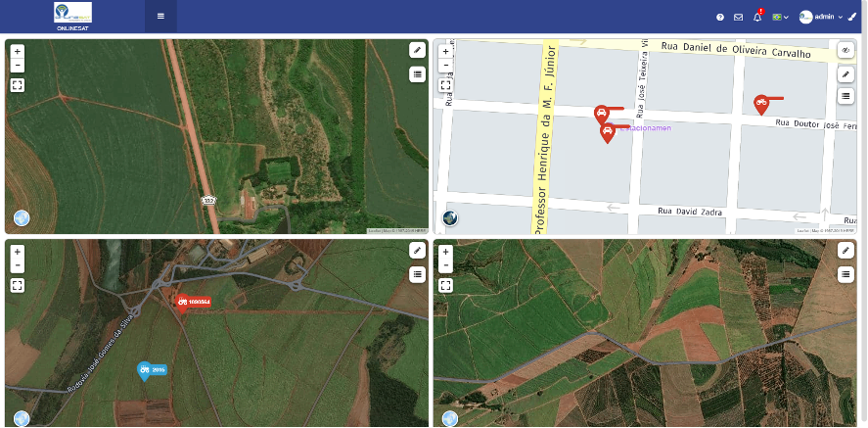Switch base layer via globe on top-left map
868x428 pixels.
(21, 218)
